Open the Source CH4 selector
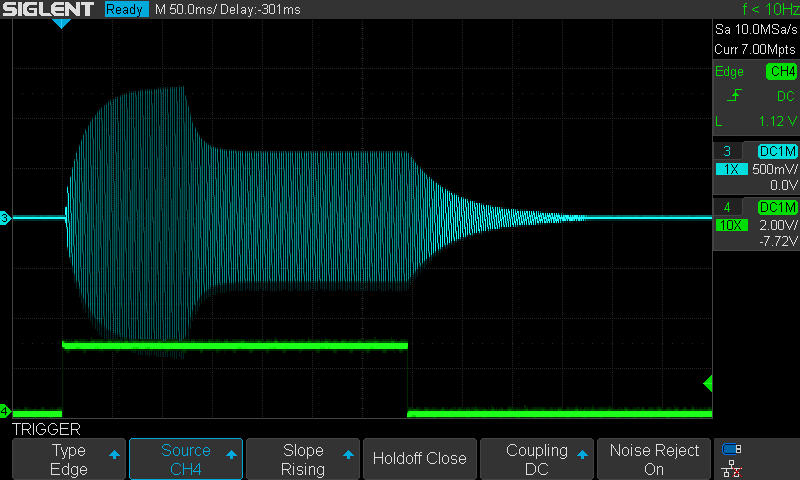The height and width of the screenshot is (480, 800). pyautogui.click(x=186, y=459)
